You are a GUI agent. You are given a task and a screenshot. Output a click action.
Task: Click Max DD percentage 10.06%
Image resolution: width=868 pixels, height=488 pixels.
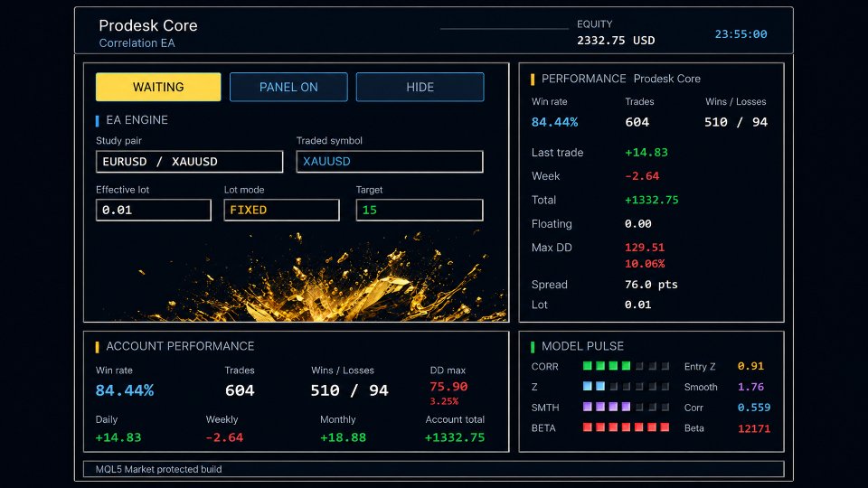[x=645, y=264]
